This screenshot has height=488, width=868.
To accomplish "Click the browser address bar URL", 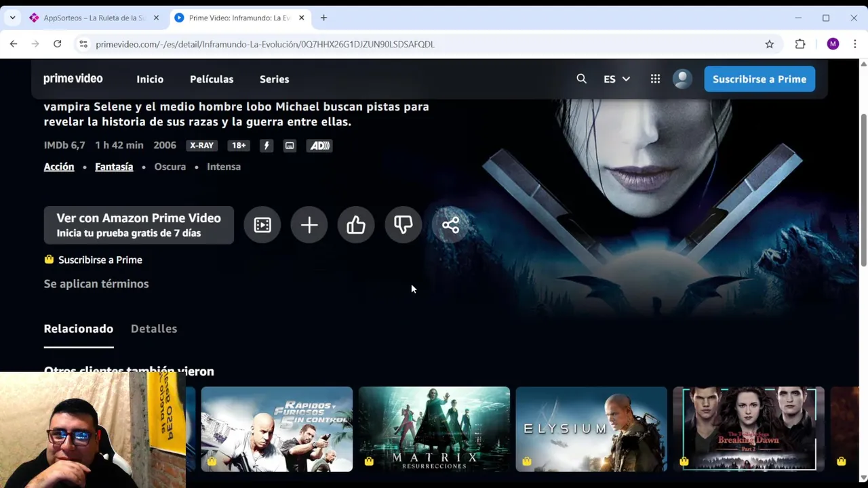I will tap(265, 44).
